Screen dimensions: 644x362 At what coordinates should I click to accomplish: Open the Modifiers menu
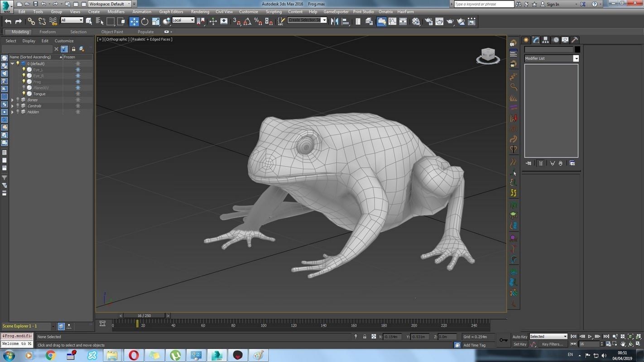click(x=116, y=12)
